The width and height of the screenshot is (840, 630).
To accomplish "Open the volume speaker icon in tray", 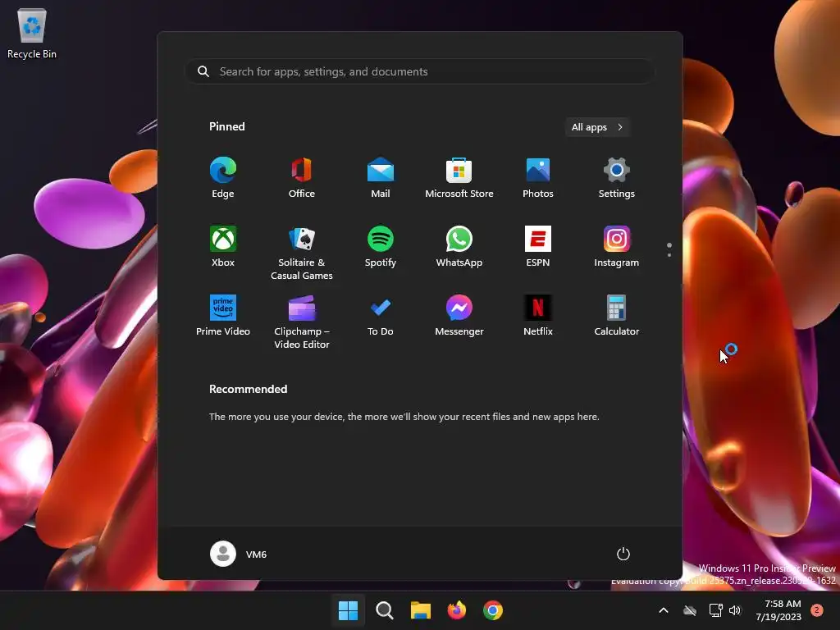I will pyautogui.click(x=735, y=610).
